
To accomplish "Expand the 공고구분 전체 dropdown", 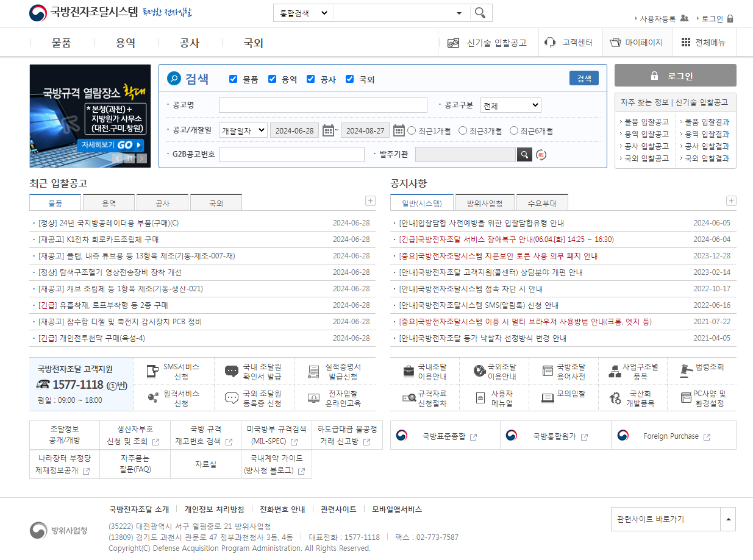I will point(510,105).
